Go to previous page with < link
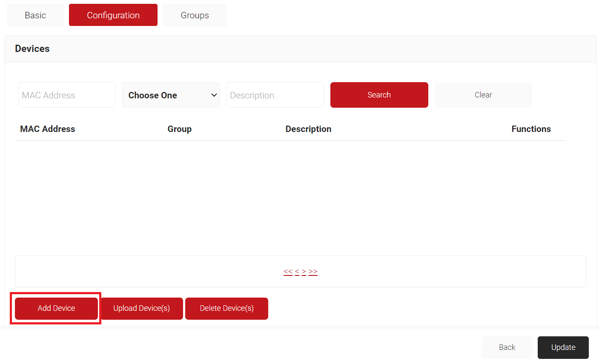602x364 pixels. point(297,272)
